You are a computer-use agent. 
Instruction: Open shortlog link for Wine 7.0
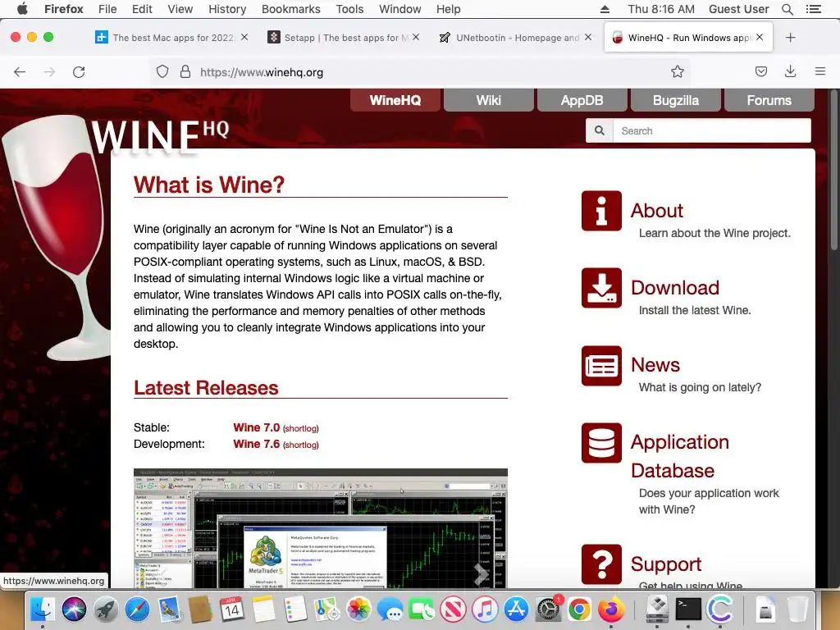click(300, 428)
